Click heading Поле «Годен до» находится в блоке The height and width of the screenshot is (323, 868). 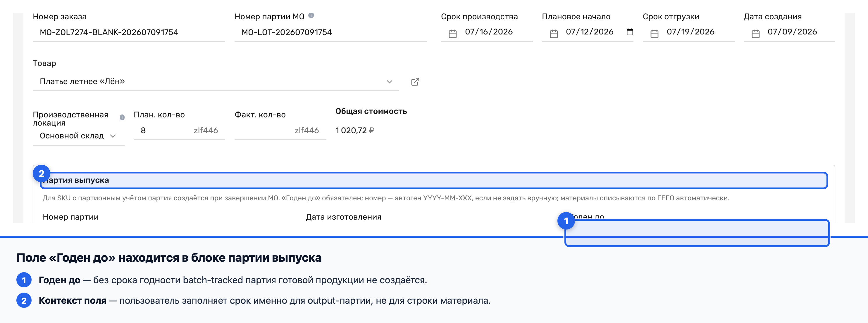point(169,258)
